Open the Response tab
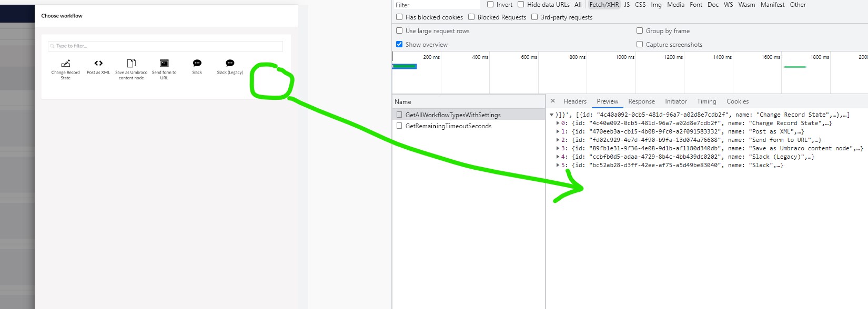The height and width of the screenshot is (309, 868). (641, 101)
